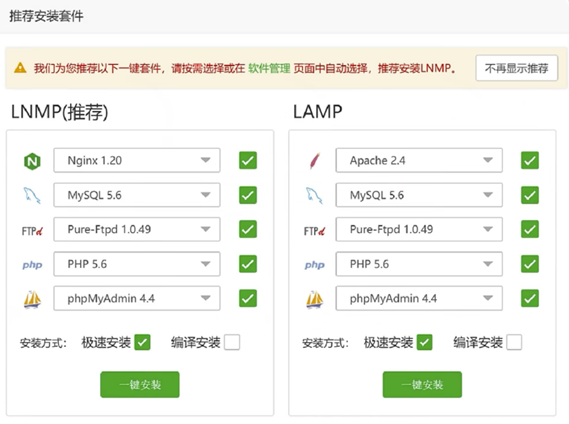This screenshot has width=569, height=424.
Task: Uncheck MySQL 5.6 checkbox in LAMP
Action: coord(530,195)
